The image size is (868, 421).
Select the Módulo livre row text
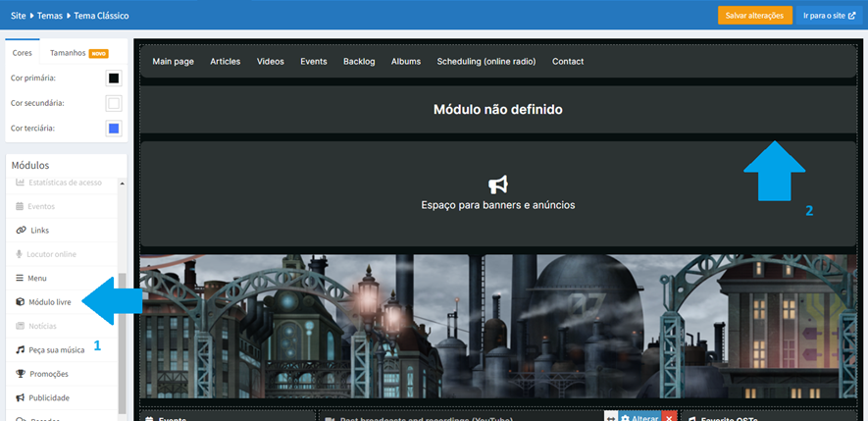(50, 302)
